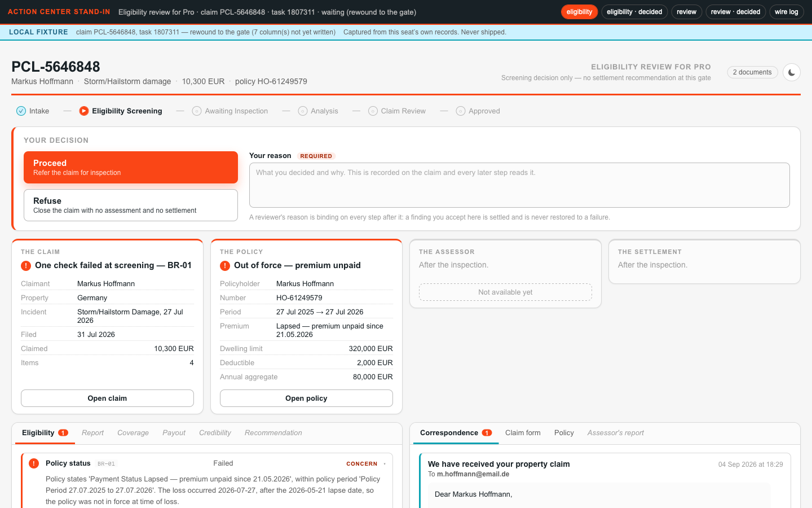Open the Policy document tab
The image size is (812, 508).
564,433
